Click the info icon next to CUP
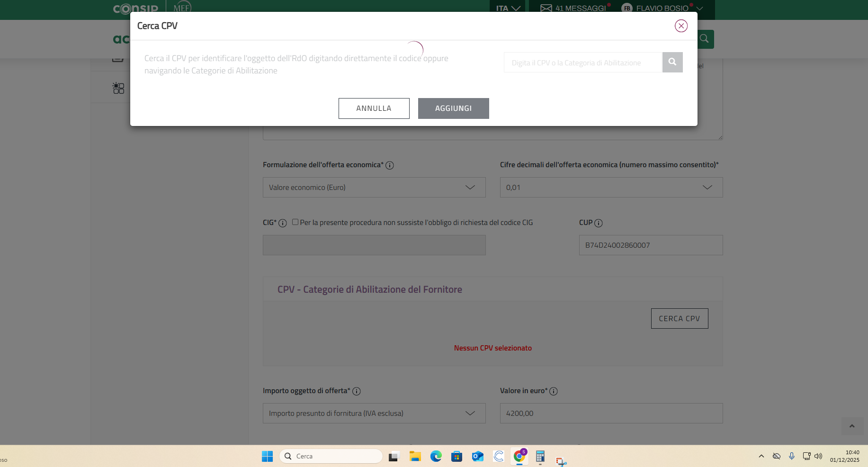Screen dimensions: 868x467 pos(599,223)
